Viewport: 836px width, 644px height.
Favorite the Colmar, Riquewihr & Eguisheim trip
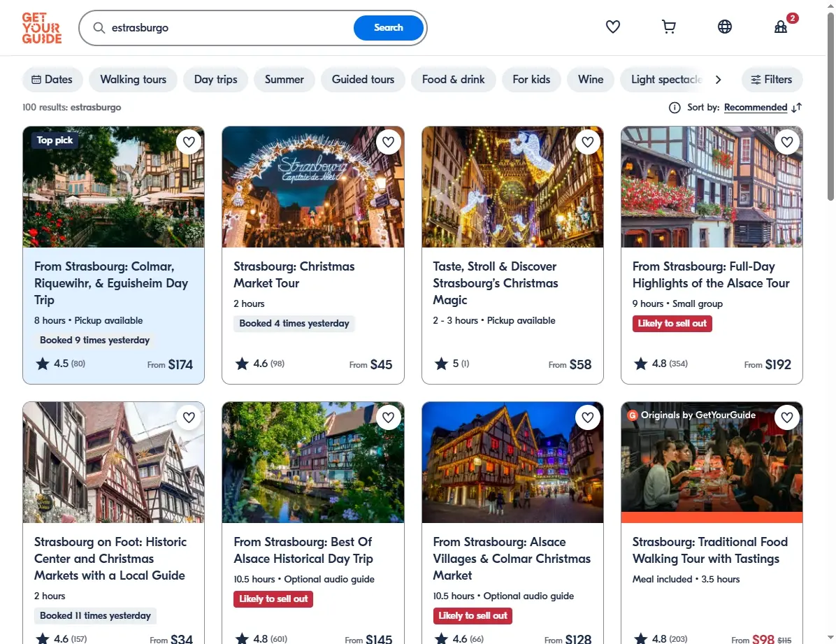point(189,142)
